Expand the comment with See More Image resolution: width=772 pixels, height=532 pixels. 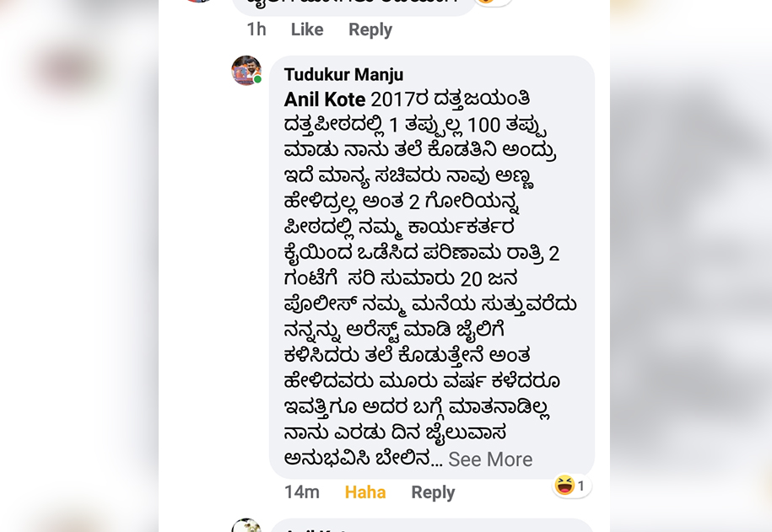click(x=490, y=459)
